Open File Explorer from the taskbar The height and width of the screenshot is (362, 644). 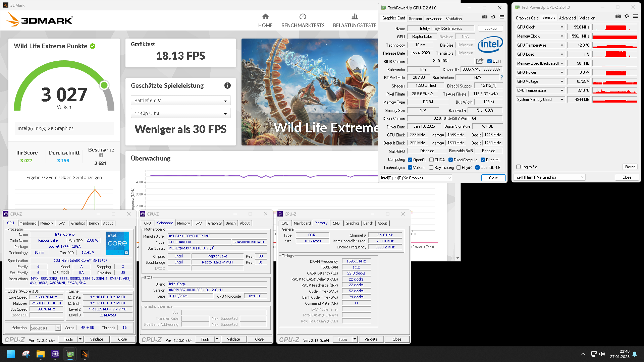41,354
